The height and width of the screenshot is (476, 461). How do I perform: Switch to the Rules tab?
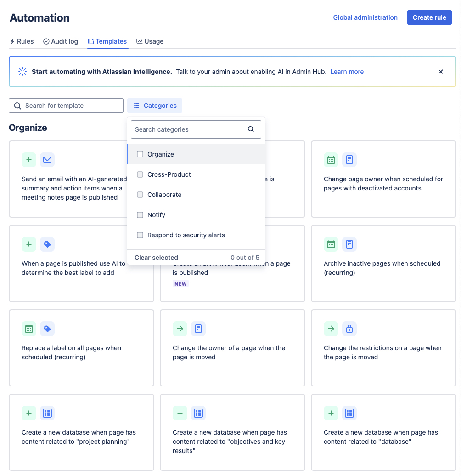22,41
